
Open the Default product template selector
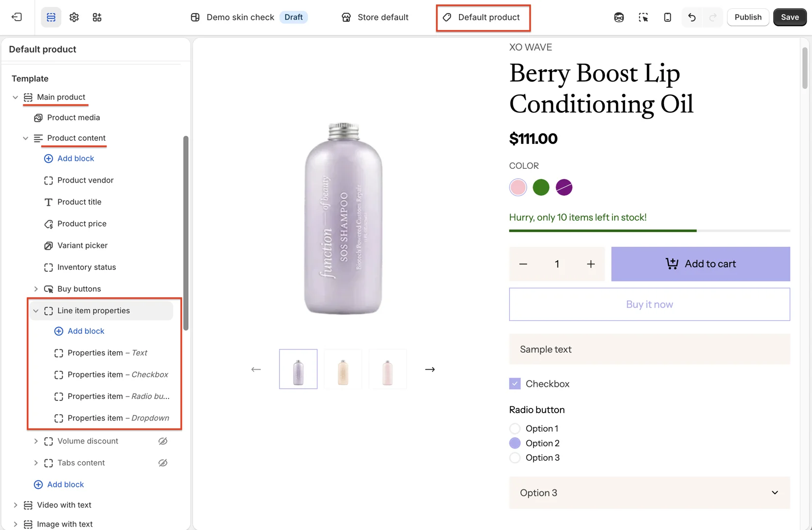click(x=483, y=18)
